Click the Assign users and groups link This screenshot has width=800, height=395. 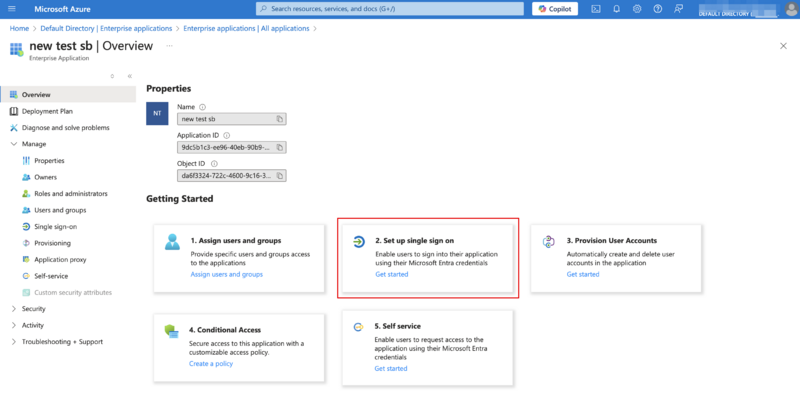pos(227,274)
